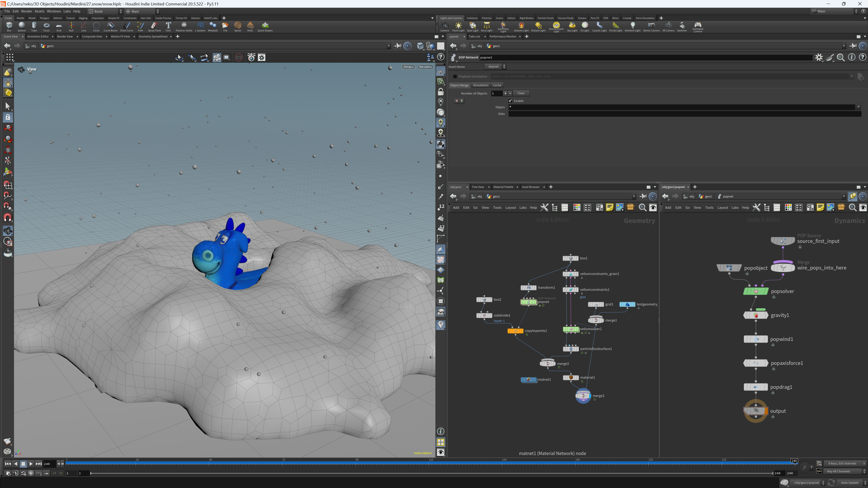Screen dimensions: 868x488
Task: Enable the Playback Simulation checkbox
Action: (455, 76)
